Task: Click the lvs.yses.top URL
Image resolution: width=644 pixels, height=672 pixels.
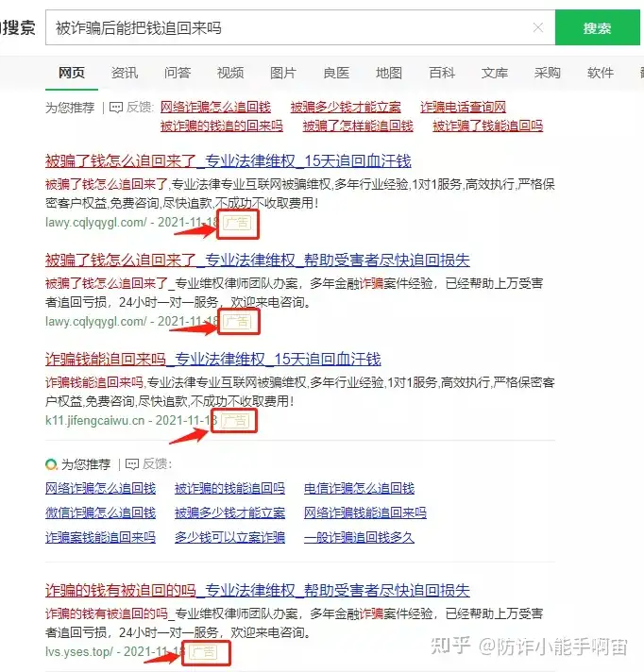Action: coord(79,652)
